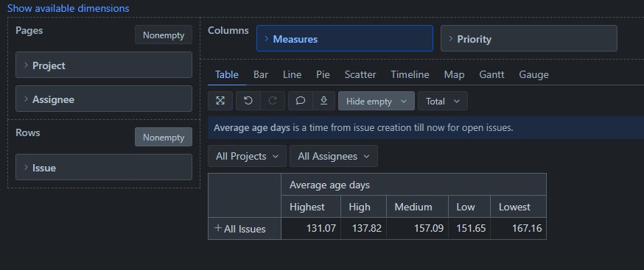
Task: Click the export download icon
Action: 323,101
